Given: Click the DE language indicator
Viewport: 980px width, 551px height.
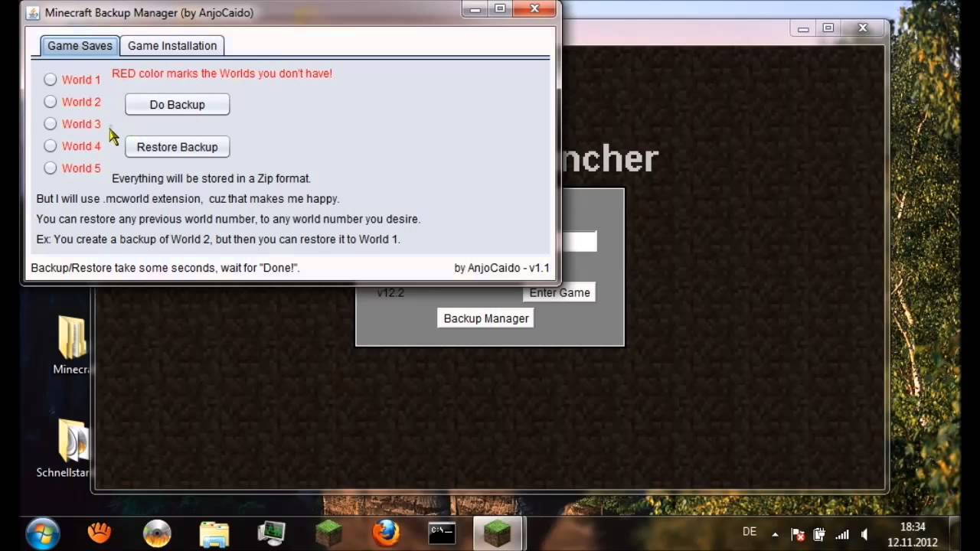Looking at the screenshot, I should [x=750, y=532].
